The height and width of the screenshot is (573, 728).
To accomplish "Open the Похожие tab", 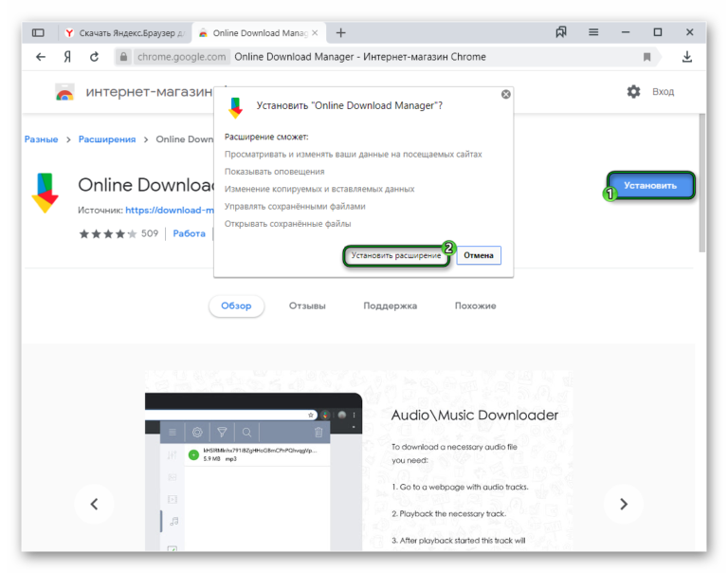I will click(476, 305).
